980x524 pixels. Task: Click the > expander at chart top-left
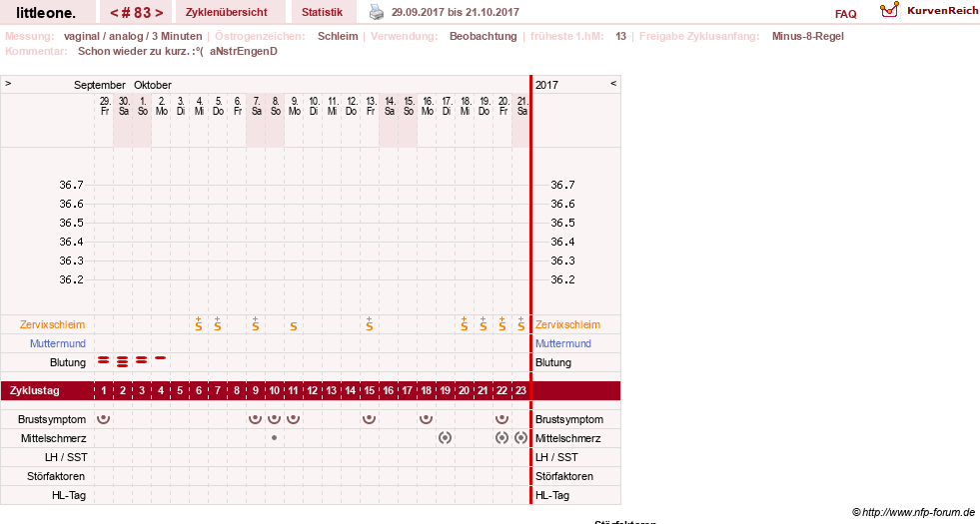(x=8, y=83)
